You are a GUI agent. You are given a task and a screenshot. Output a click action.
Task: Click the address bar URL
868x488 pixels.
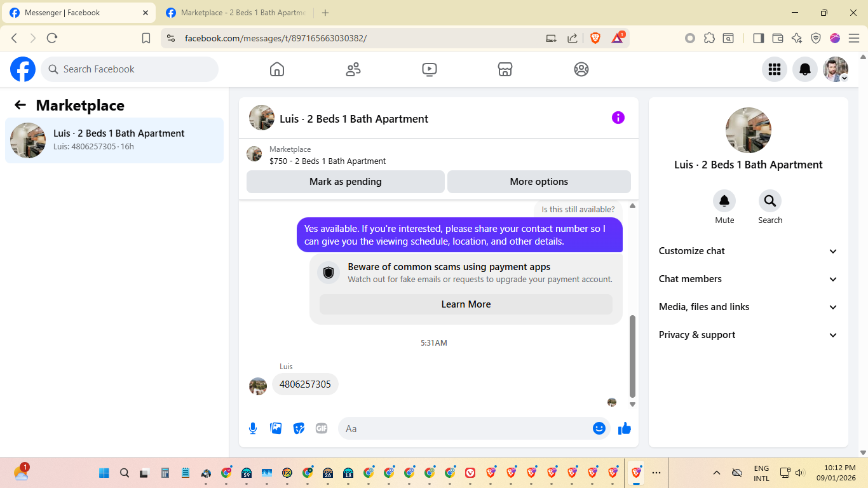click(276, 38)
